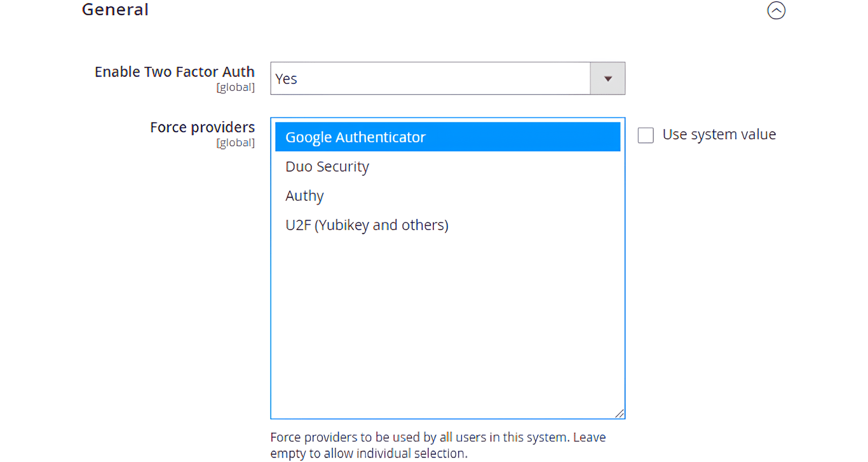This screenshot has height=462, width=868.
Task: Open the select box showing 'Yes'
Action: point(431,79)
